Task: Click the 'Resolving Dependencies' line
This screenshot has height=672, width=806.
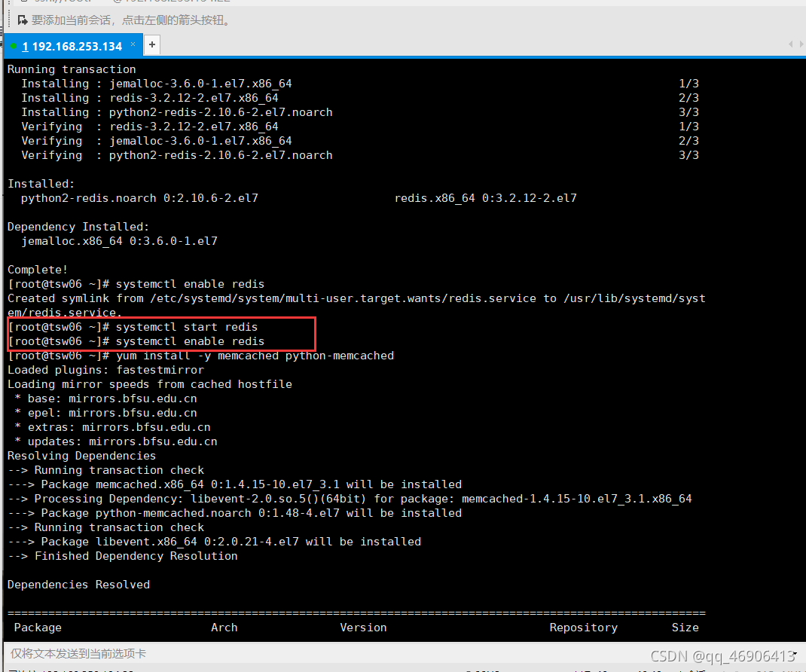Action: [x=81, y=456]
